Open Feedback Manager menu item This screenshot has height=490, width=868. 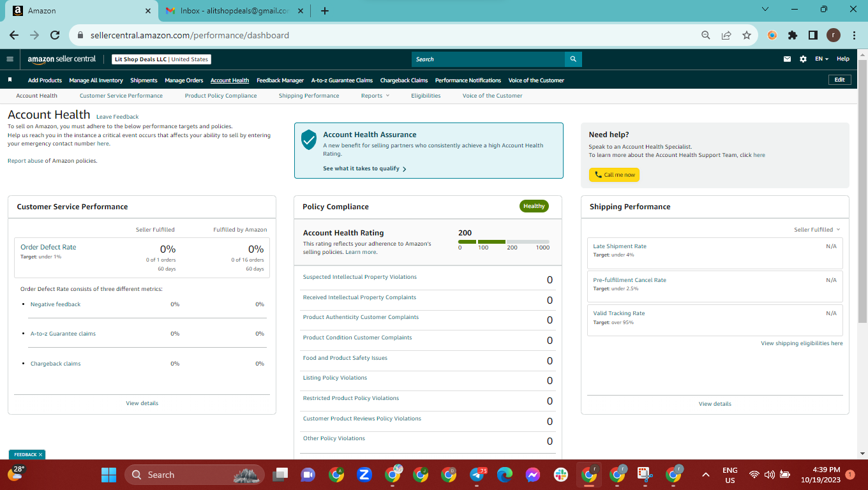coord(280,80)
